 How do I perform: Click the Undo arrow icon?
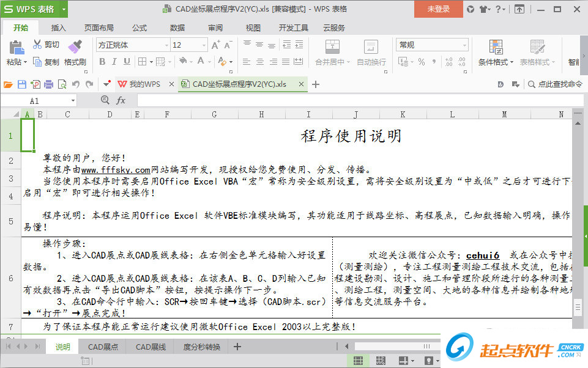[x=76, y=84]
